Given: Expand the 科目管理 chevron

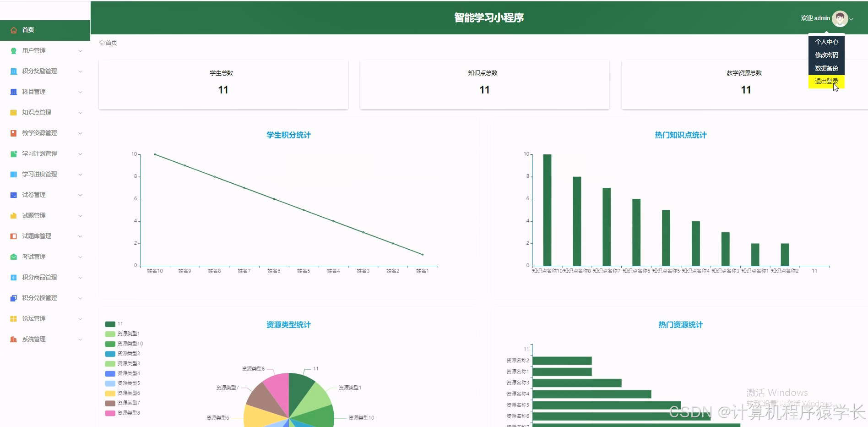Looking at the screenshot, I should [x=80, y=92].
